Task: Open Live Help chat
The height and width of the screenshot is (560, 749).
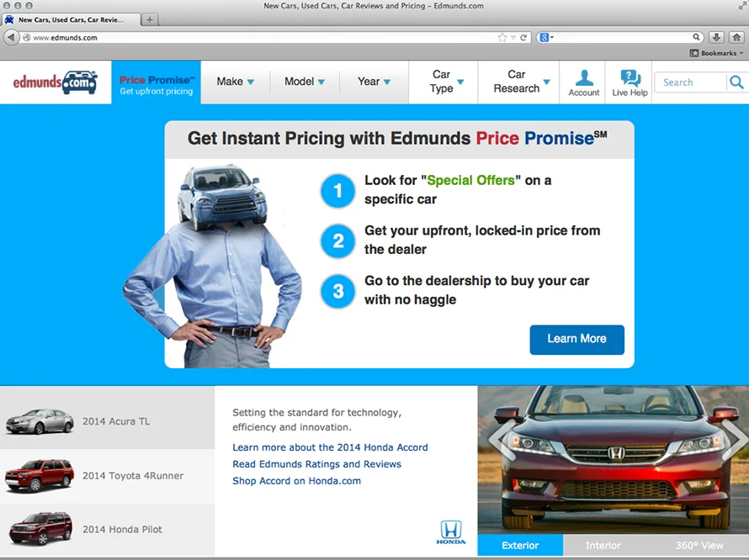Action: point(629,82)
